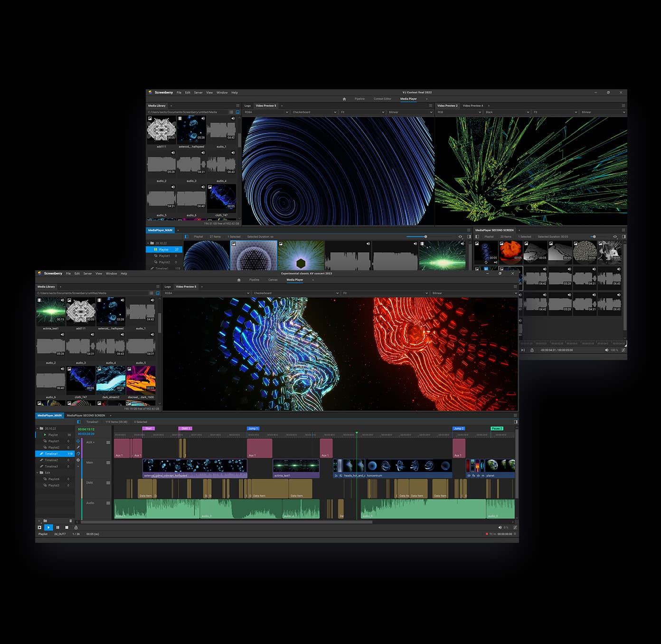Open the Help menu in the back window
Screen dimensions: 661x644
coord(235,92)
